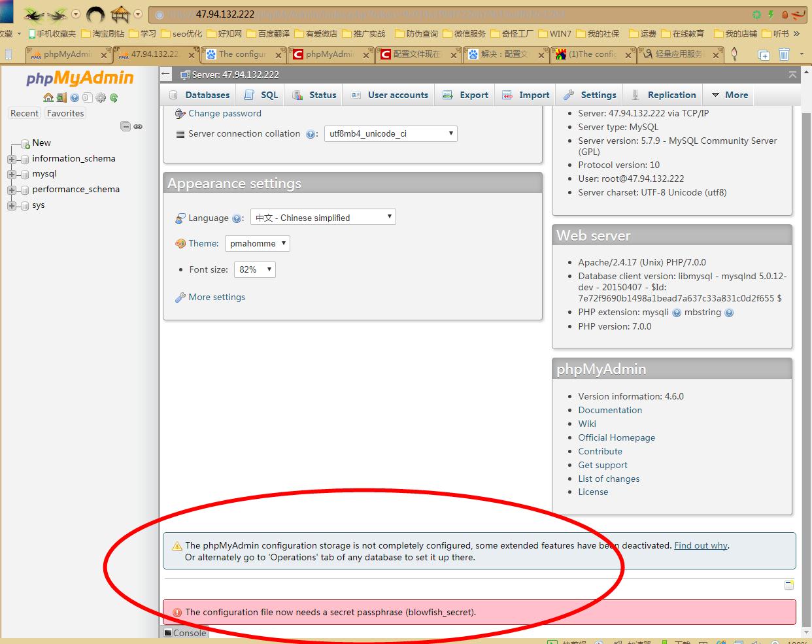
Task: Open the Server connection collation dropdown
Action: pos(391,134)
